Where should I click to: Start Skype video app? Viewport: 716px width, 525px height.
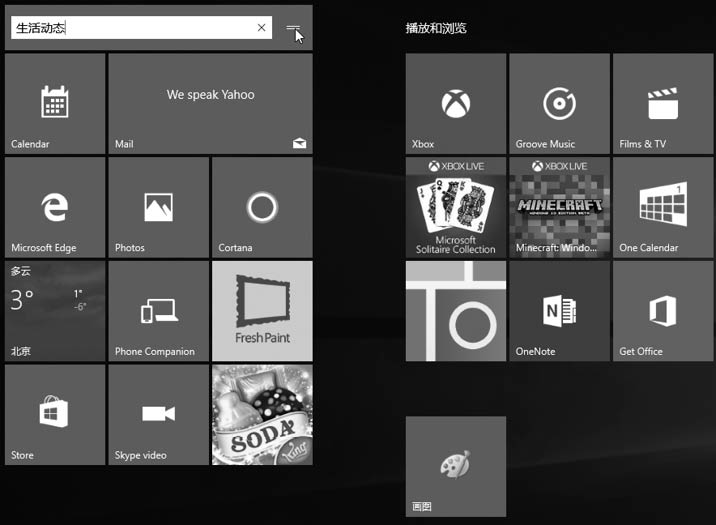[x=158, y=415]
